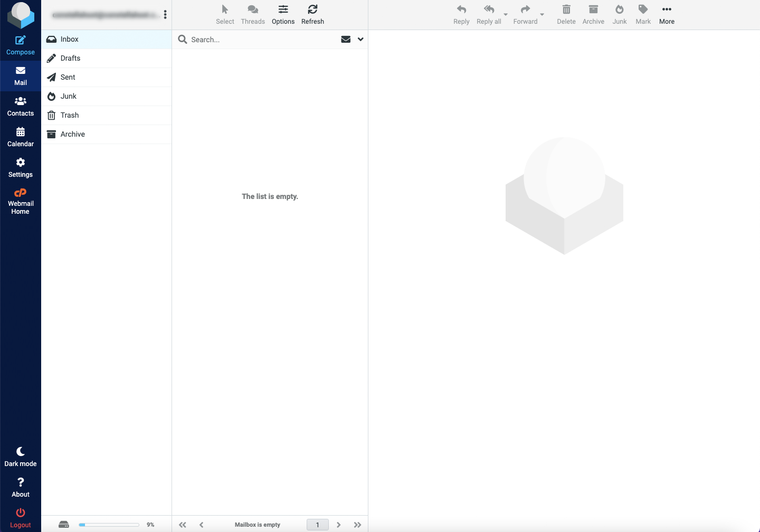Select the Inbox folder

pyautogui.click(x=106, y=40)
